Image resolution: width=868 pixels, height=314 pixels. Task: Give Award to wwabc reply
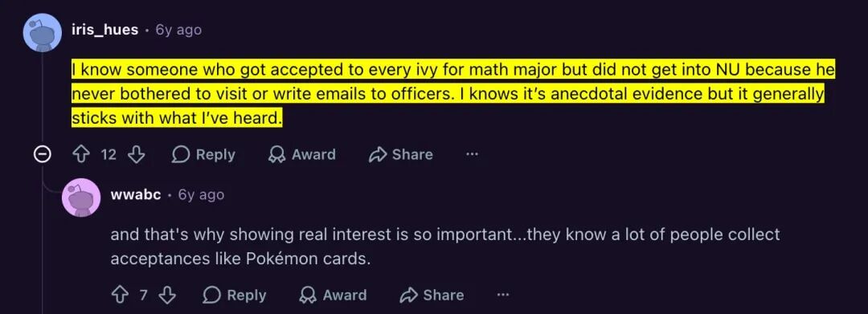pos(333,296)
